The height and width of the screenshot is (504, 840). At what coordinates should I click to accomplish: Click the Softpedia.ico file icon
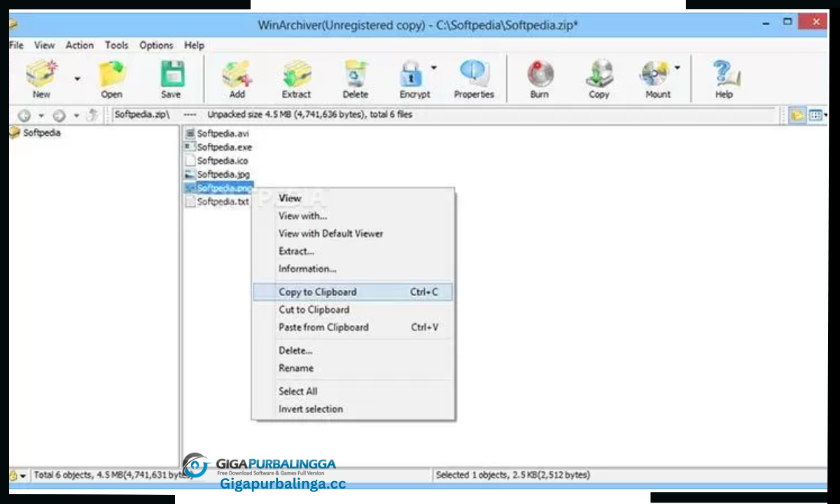tap(189, 160)
